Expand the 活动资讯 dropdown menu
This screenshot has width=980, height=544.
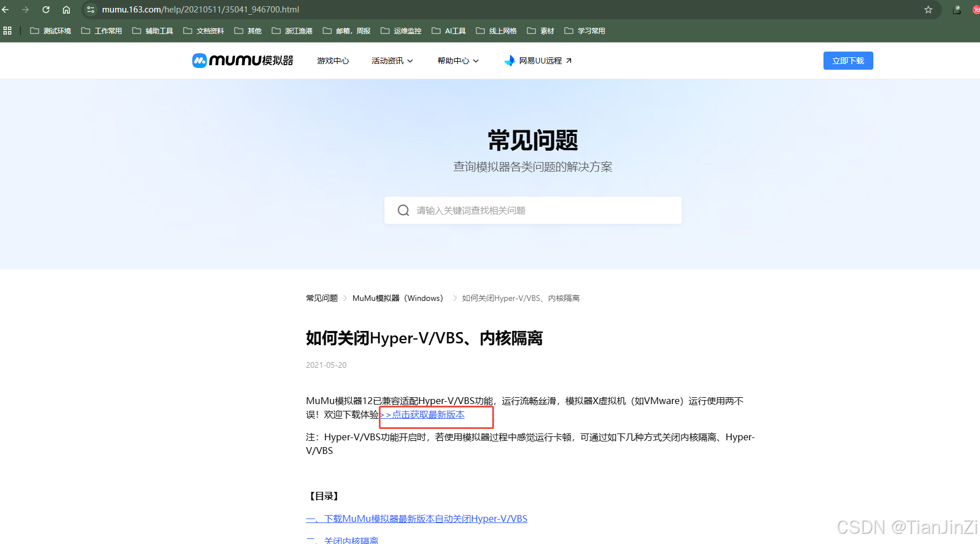click(x=392, y=61)
